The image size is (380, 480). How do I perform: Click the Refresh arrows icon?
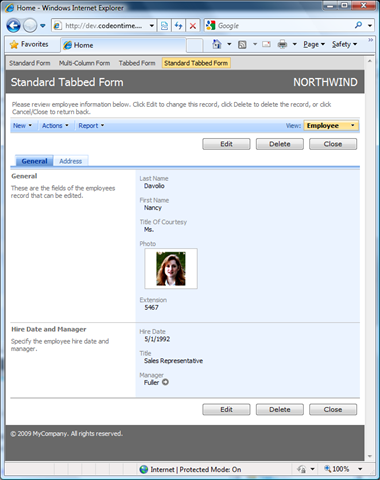[179, 26]
